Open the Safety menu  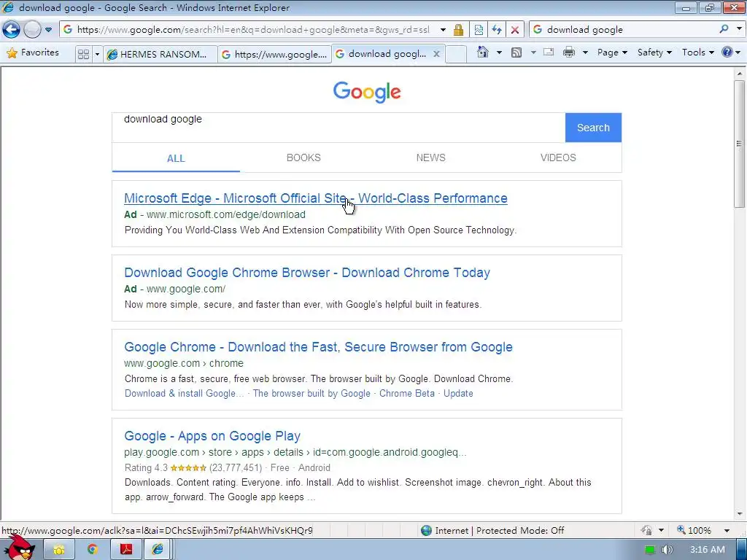[654, 52]
